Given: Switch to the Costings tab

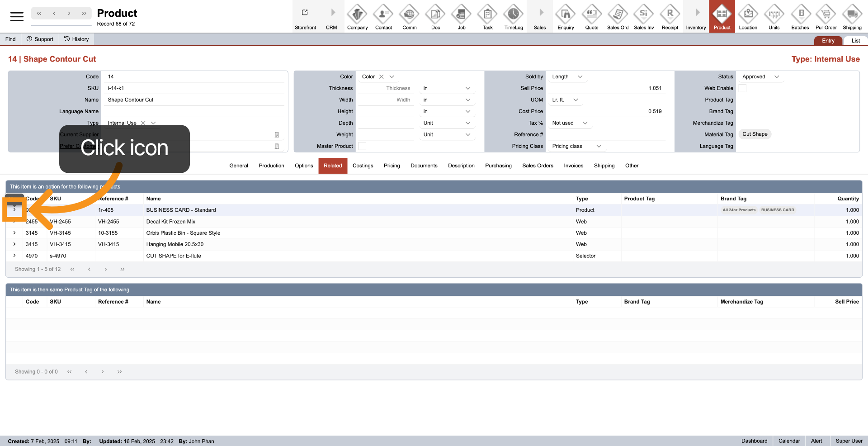Looking at the screenshot, I should (x=363, y=166).
